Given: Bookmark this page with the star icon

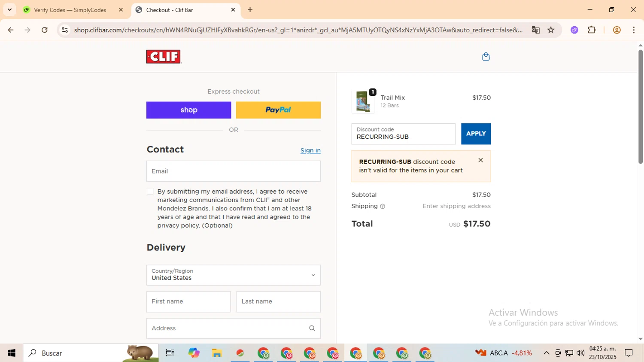Looking at the screenshot, I should pos(551,30).
